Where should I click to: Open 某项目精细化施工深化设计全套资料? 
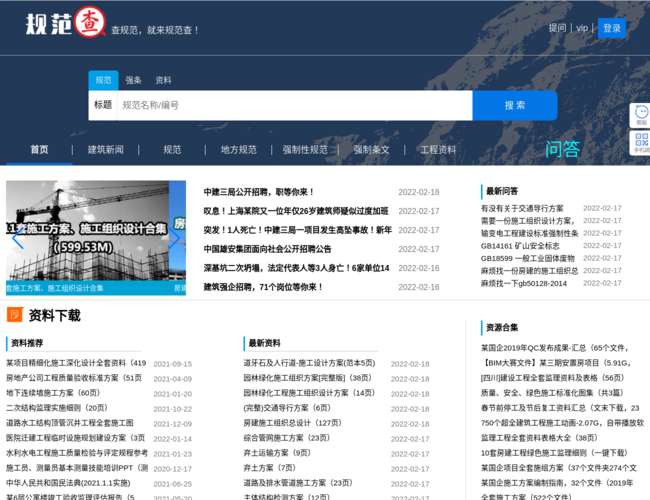coord(76,363)
